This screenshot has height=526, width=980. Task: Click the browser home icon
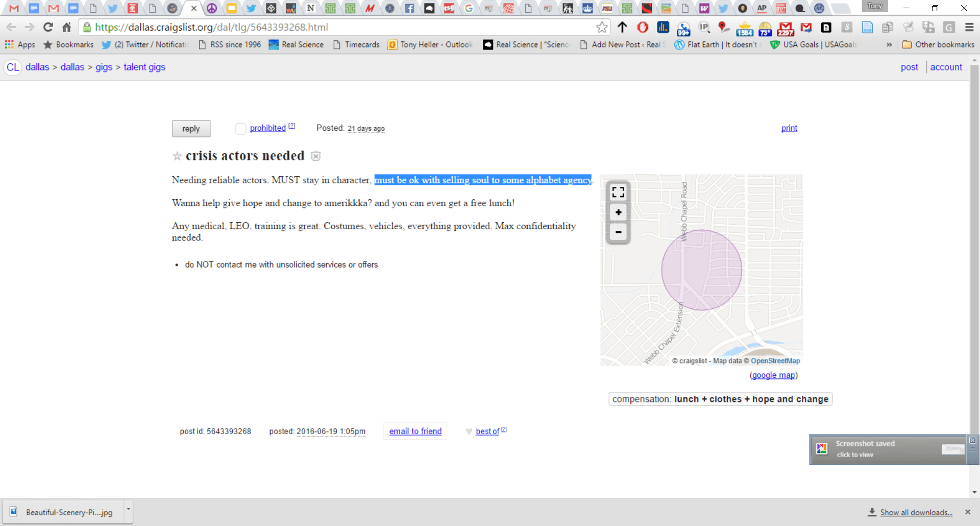pyautogui.click(x=66, y=27)
